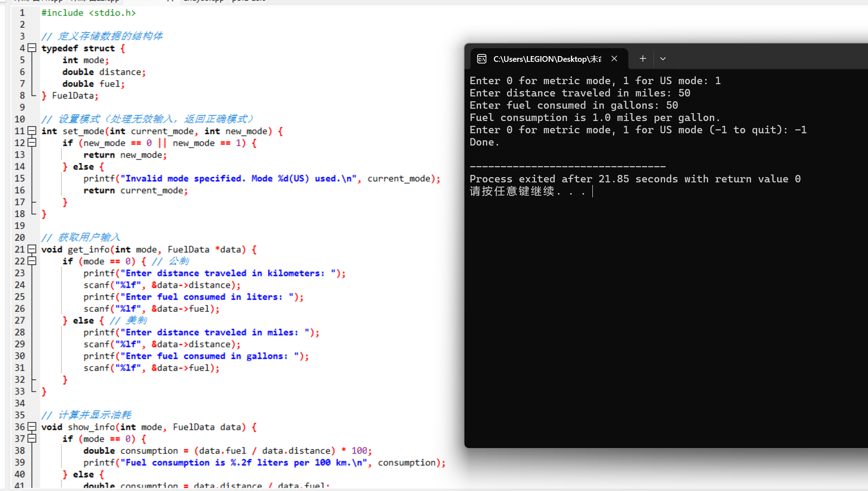Collapse the mode == 0 block at line 22
Viewport: 868px width, 491px height.
click(x=32, y=261)
